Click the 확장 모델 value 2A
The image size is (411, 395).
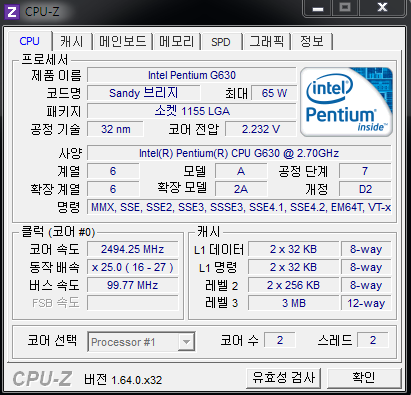(x=241, y=189)
